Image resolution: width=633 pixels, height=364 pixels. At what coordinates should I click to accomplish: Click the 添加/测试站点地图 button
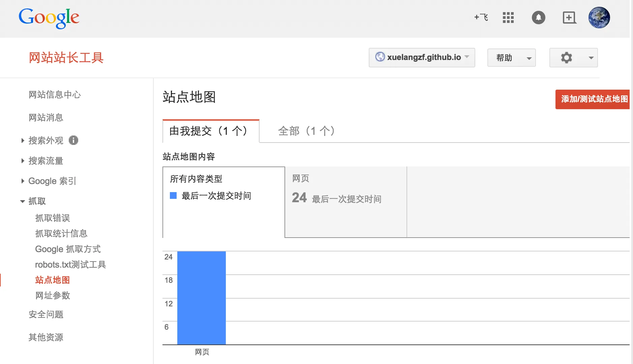593,99
